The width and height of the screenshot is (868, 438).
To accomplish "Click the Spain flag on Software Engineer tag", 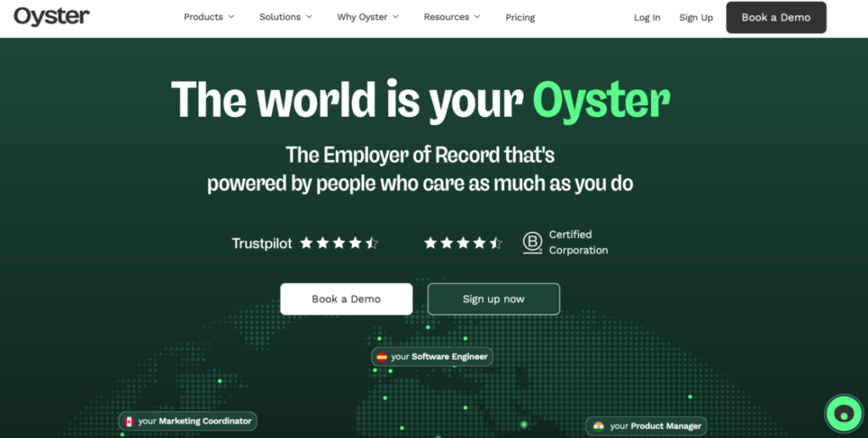I will coord(382,358).
